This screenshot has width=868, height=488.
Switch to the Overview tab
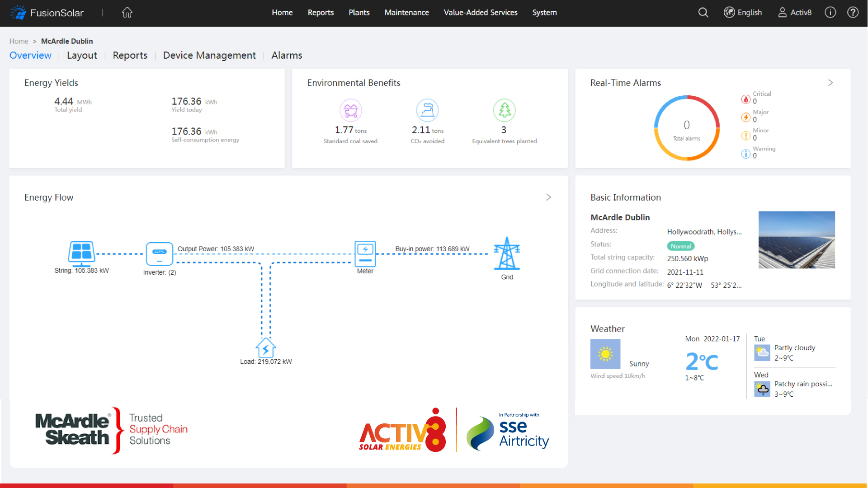[x=30, y=55]
